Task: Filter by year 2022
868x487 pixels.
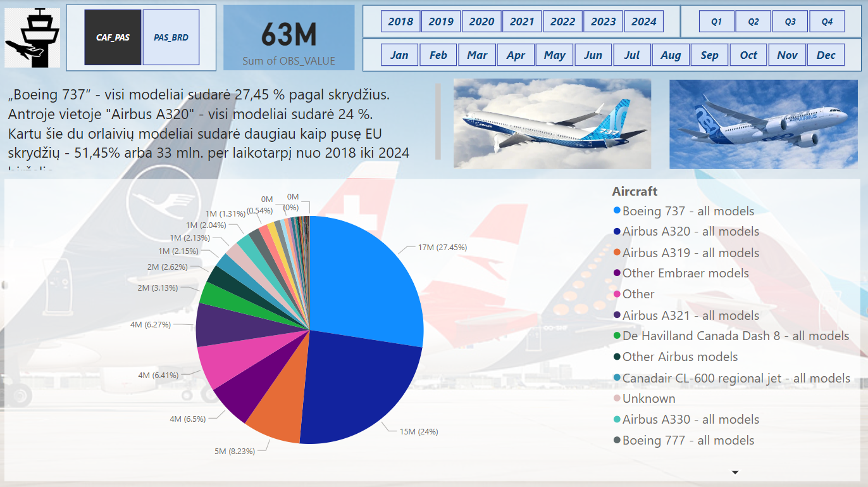Action: [562, 22]
